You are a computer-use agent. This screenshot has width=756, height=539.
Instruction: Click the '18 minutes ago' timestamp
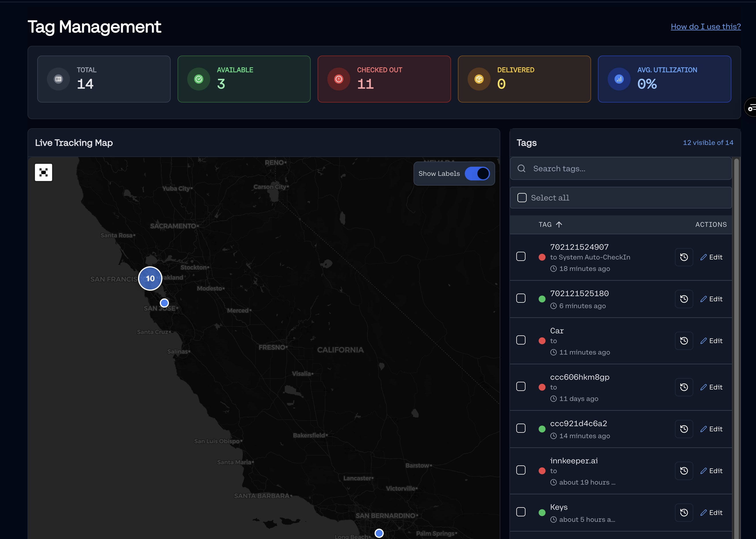click(584, 269)
